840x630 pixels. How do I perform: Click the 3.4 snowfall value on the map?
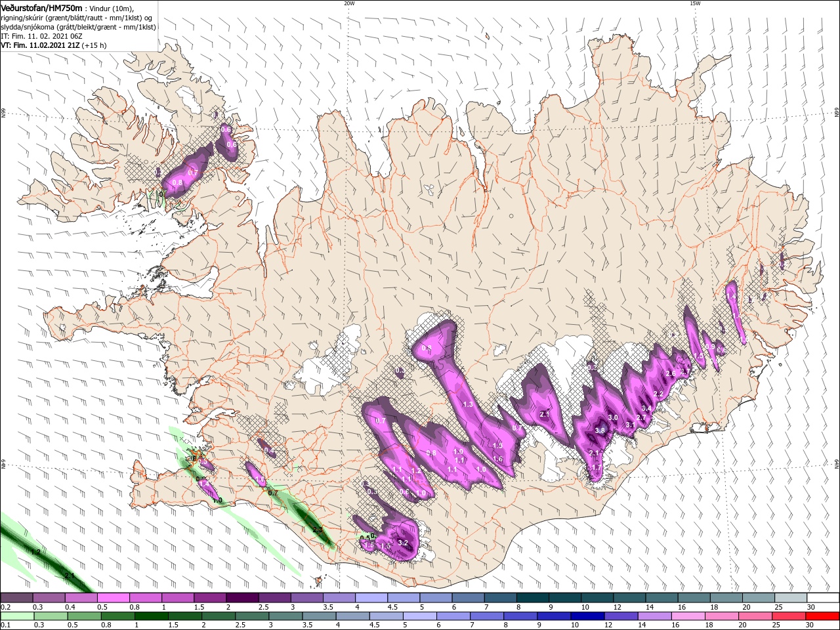pyautogui.click(x=646, y=409)
